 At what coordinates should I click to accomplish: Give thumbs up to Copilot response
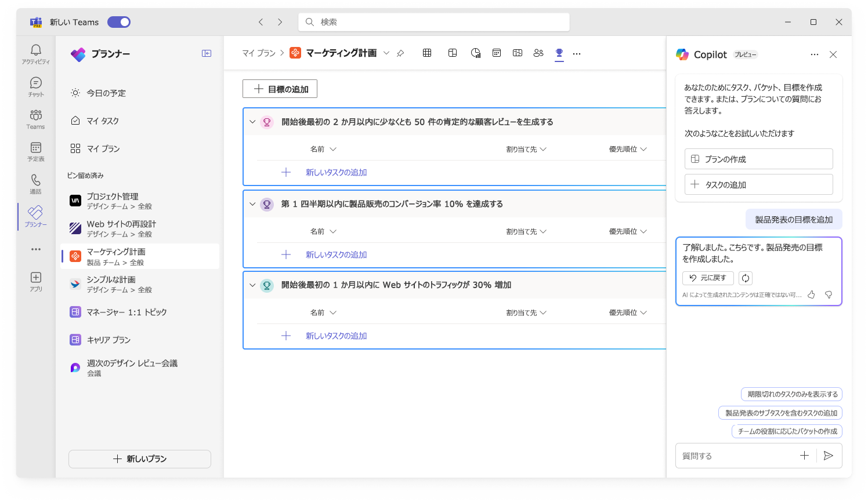[811, 294]
